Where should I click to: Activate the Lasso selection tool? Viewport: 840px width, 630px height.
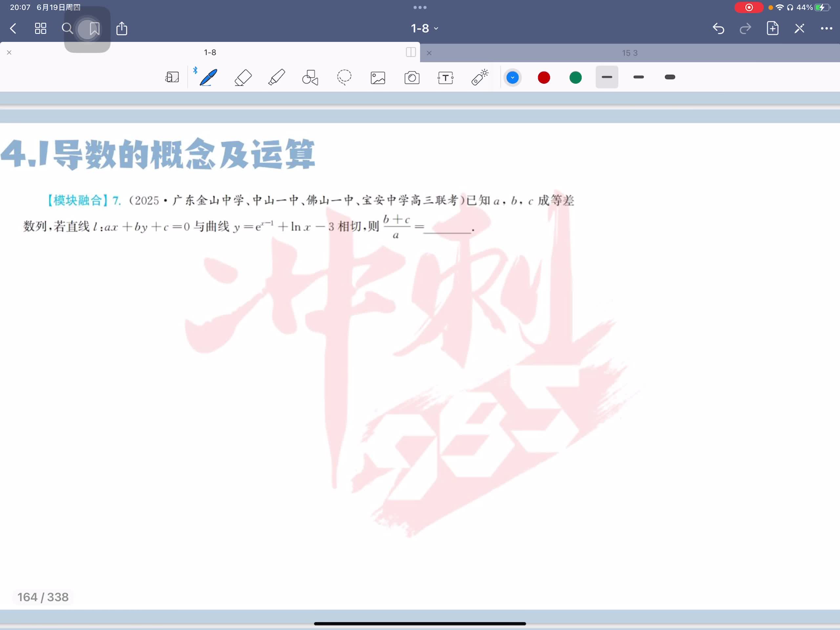click(x=344, y=77)
